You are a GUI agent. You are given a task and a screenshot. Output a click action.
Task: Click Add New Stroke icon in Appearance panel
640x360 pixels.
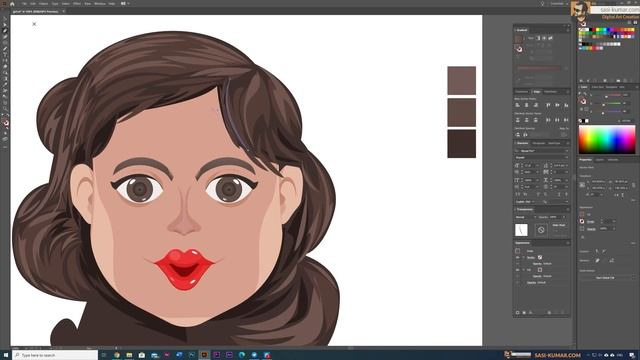point(518,313)
